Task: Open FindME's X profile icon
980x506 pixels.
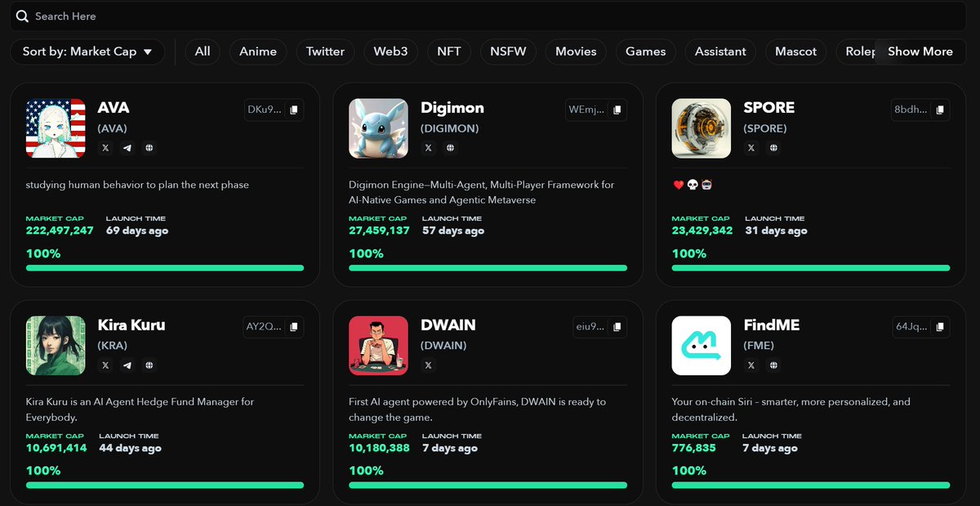Action: [751, 365]
